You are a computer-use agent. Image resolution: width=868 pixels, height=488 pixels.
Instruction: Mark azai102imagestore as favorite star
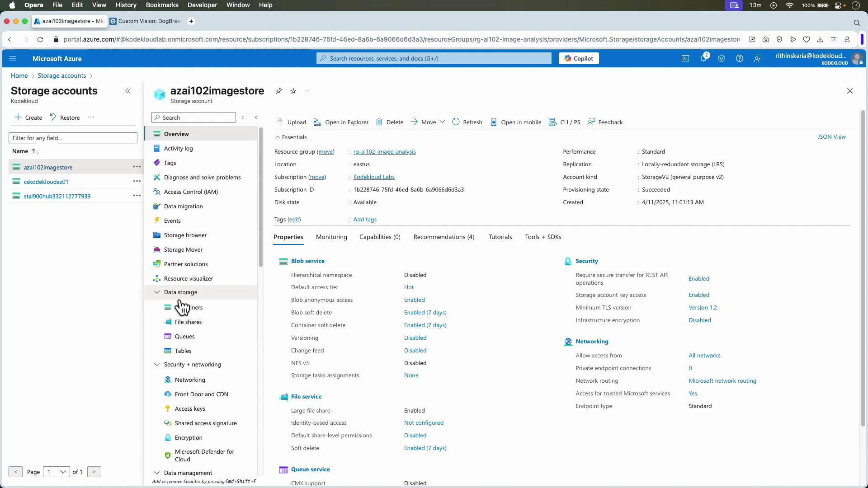293,91
